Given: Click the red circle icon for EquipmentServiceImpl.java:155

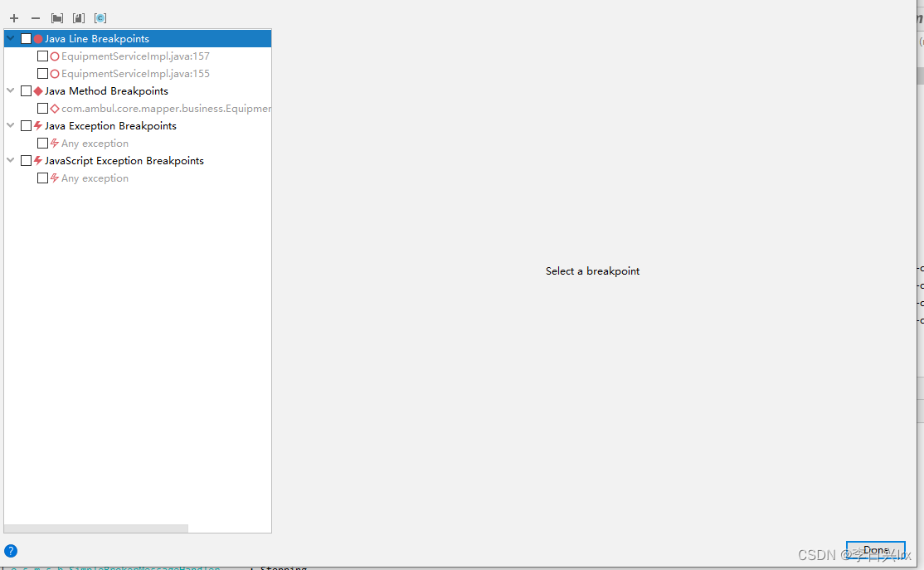Looking at the screenshot, I should click(55, 74).
